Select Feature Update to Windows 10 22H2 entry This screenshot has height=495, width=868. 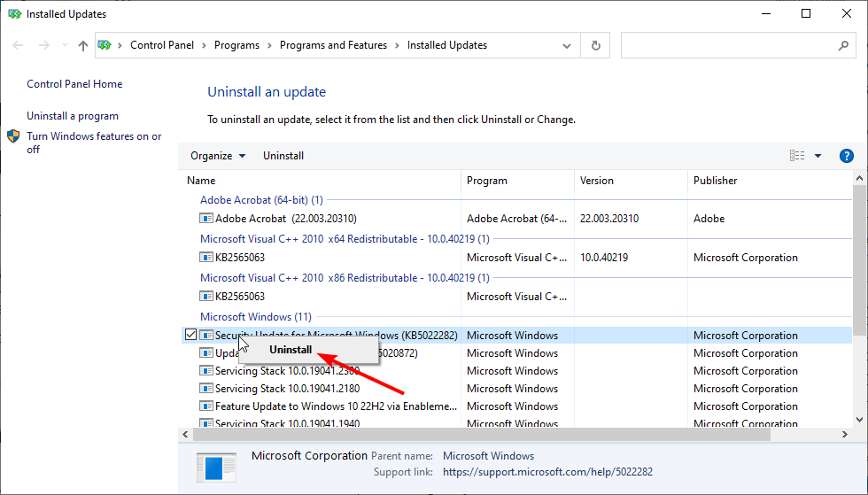click(336, 406)
